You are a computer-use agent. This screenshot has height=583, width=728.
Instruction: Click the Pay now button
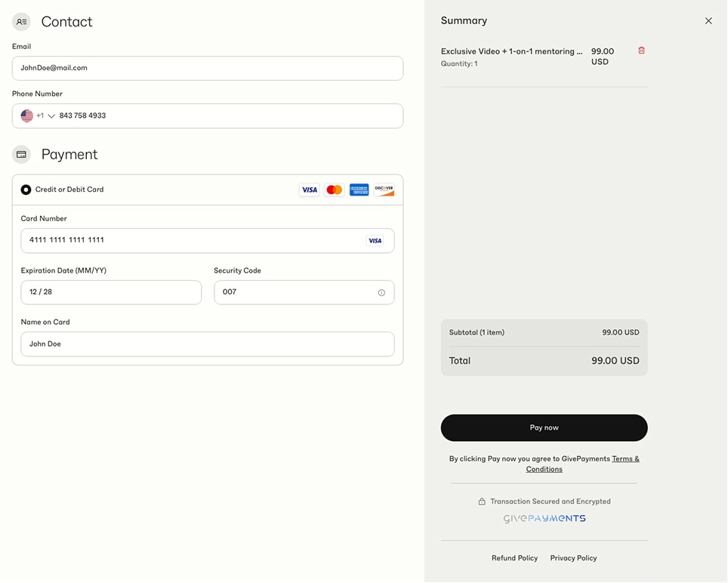pyautogui.click(x=544, y=427)
